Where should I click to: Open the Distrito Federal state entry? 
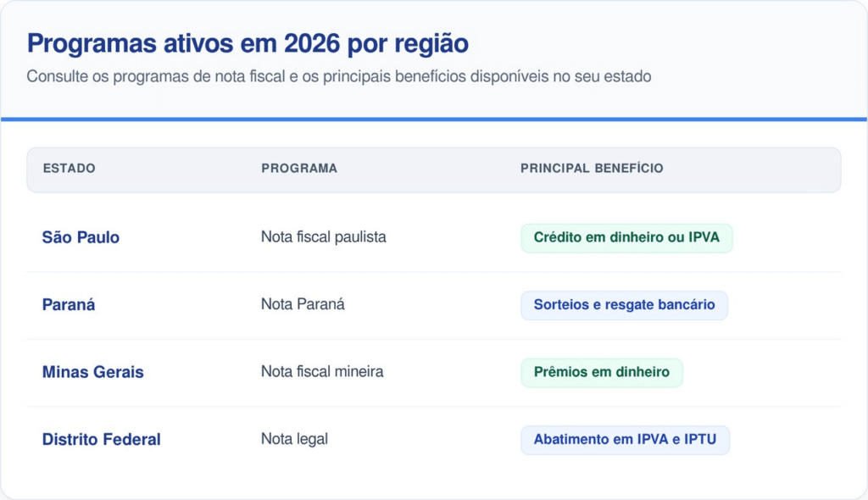[x=101, y=439]
